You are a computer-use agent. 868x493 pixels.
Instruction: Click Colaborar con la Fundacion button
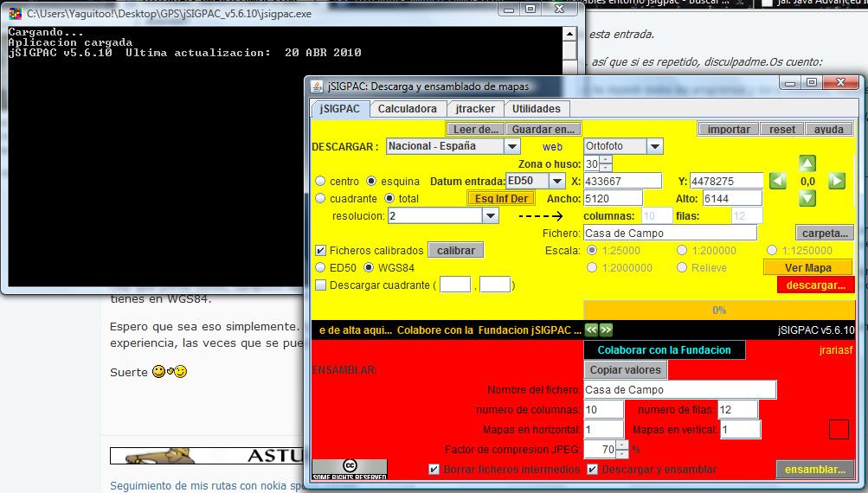[x=665, y=349]
